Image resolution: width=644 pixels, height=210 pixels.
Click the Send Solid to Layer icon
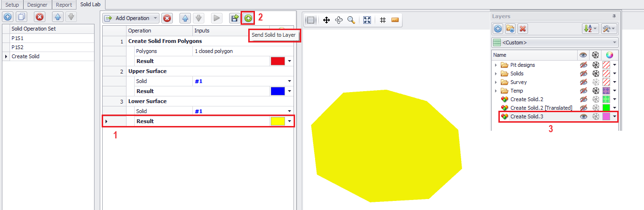(248, 18)
